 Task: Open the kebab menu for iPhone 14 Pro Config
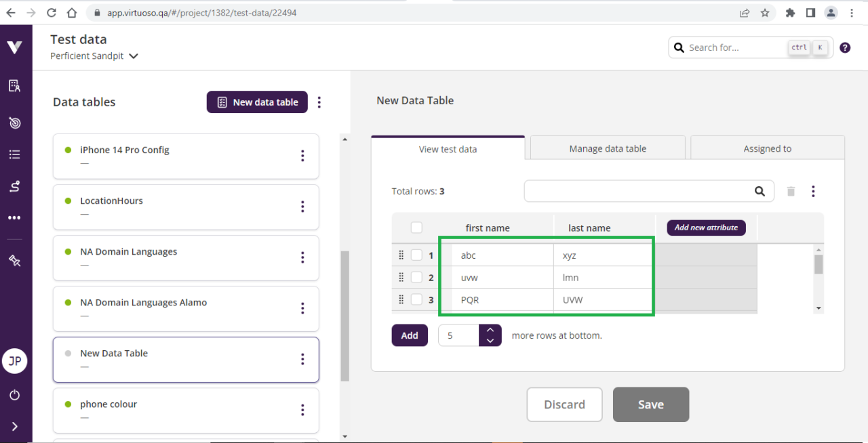click(302, 156)
